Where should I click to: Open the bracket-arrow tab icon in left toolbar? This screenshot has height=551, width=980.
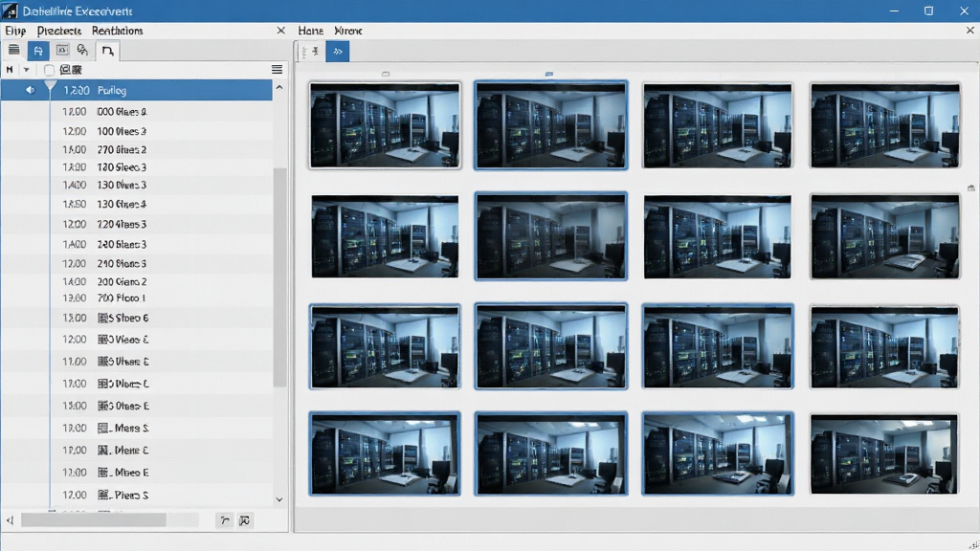point(107,51)
